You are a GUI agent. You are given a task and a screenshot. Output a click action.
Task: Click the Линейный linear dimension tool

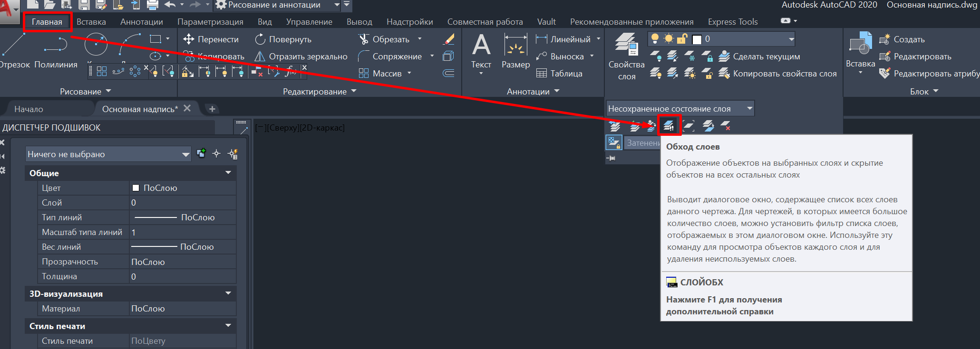[x=563, y=39]
